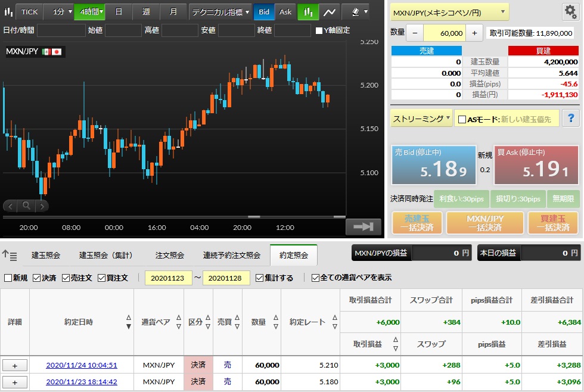Sort by 約定レート column arrows
584x392 pixels.
(334, 322)
